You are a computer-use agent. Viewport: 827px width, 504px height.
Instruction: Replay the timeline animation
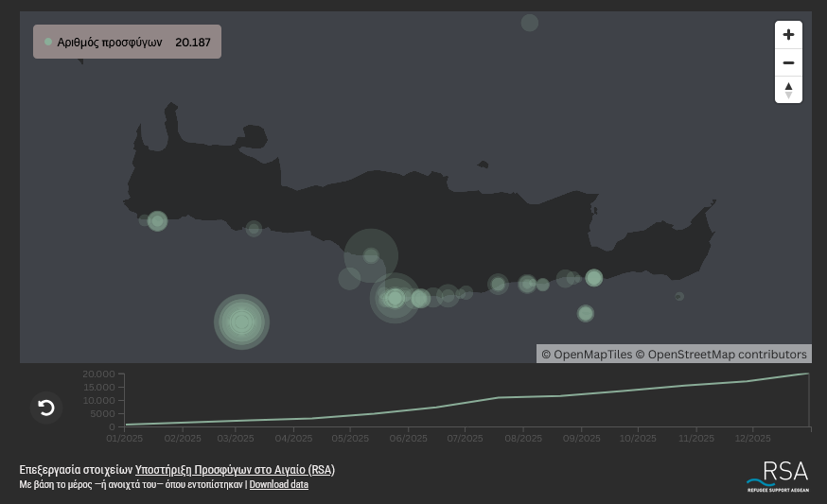point(46,408)
